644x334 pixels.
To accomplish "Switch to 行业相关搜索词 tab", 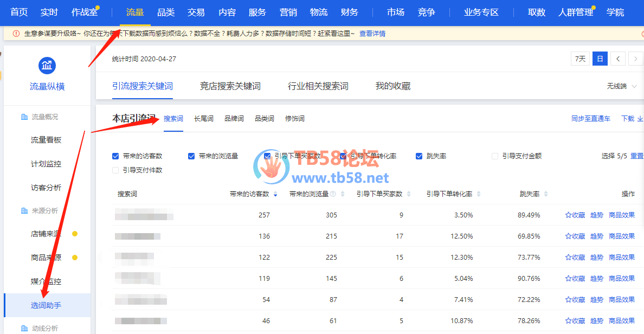I will [x=318, y=86].
